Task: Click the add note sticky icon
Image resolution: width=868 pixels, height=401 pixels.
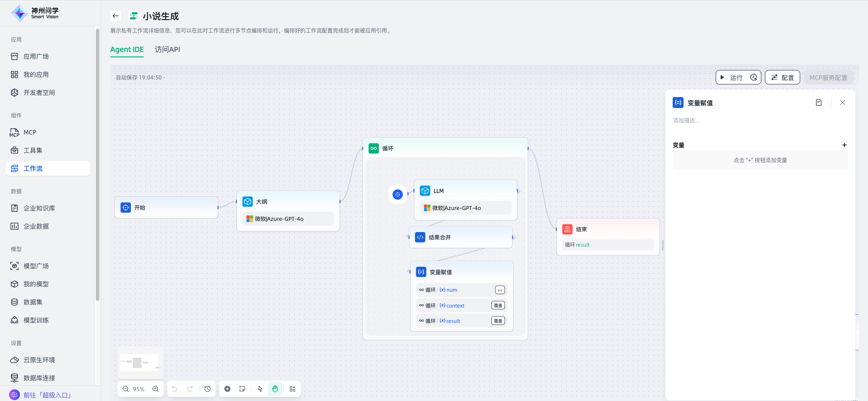Action: [242, 389]
